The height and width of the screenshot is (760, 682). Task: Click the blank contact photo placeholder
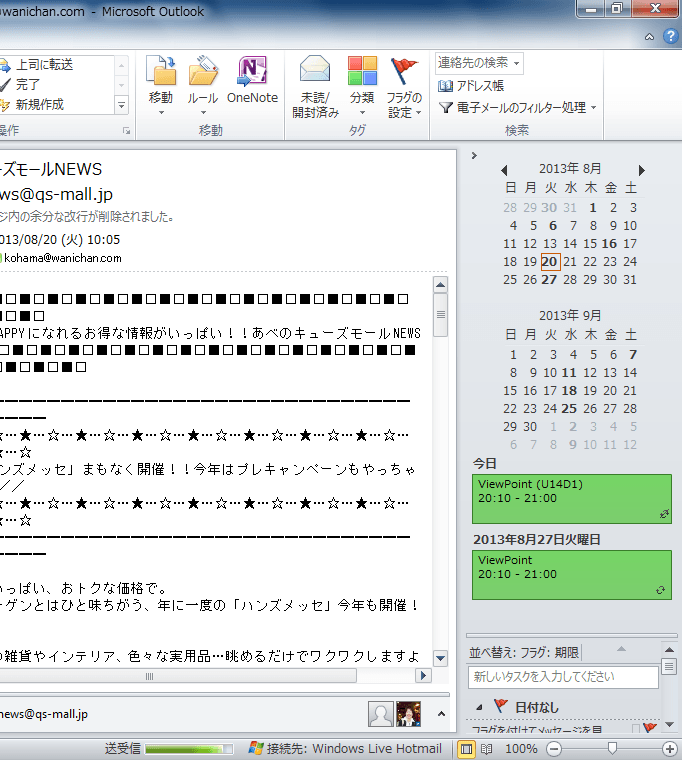381,714
